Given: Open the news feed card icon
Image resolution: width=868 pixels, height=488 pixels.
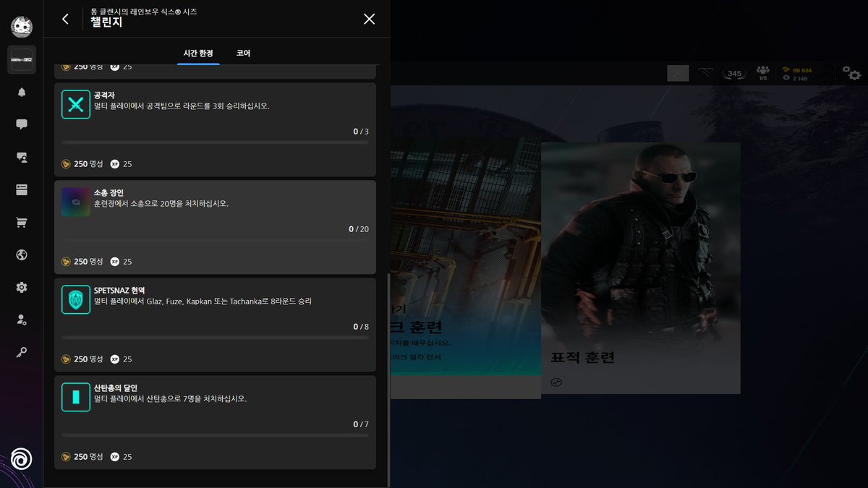Looking at the screenshot, I should coord(22,189).
